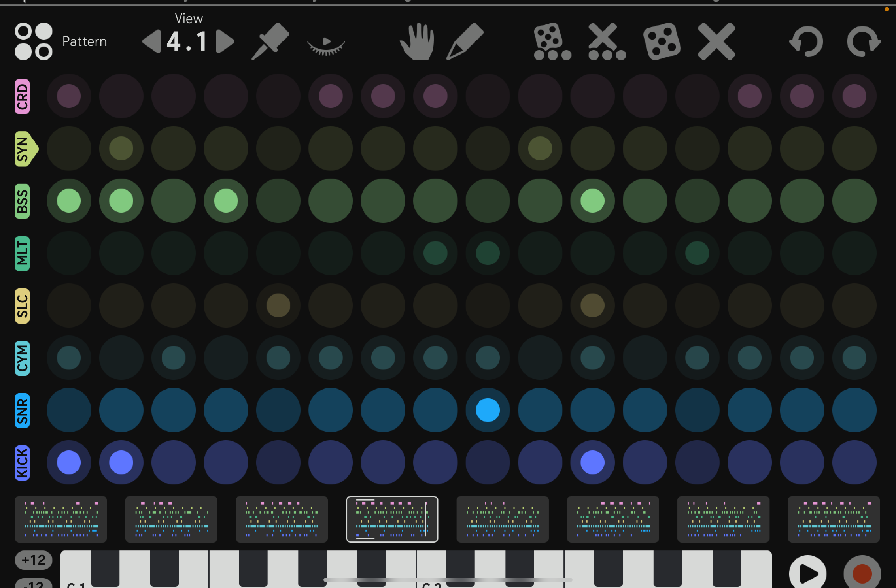The image size is (896, 588).
Task: Open the Pattern mode menu icon
Action: [x=34, y=41]
